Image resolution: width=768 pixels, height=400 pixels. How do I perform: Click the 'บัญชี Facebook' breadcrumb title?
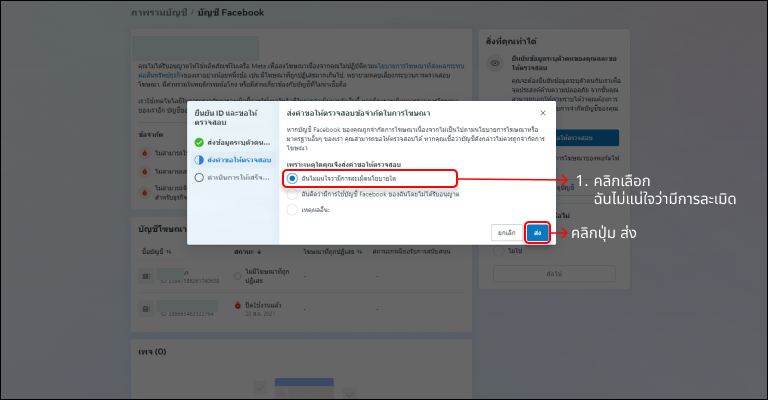point(231,13)
